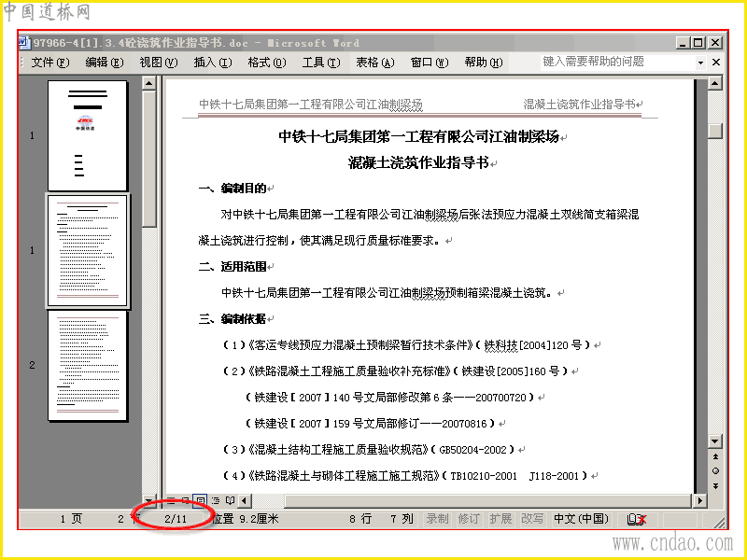This screenshot has height=560, width=747.
Task: Select the page layout view icon
Action: 201,500
